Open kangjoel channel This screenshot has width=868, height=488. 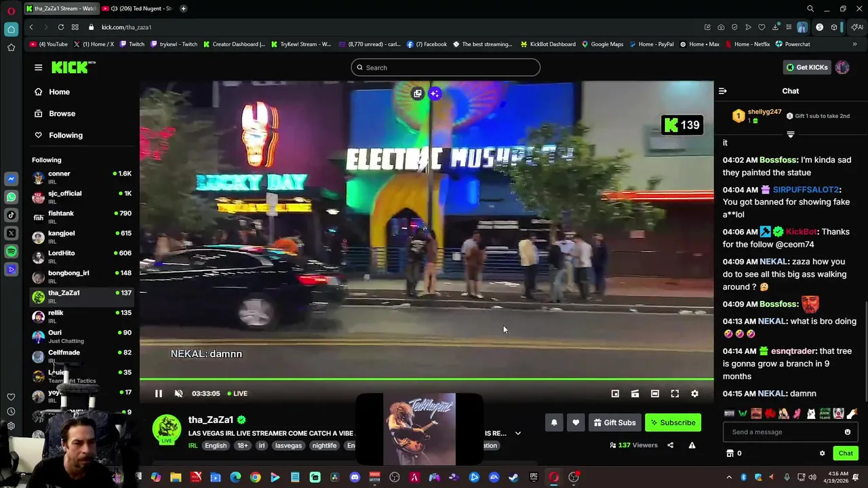pyautogui.click(x=81, y=237)
